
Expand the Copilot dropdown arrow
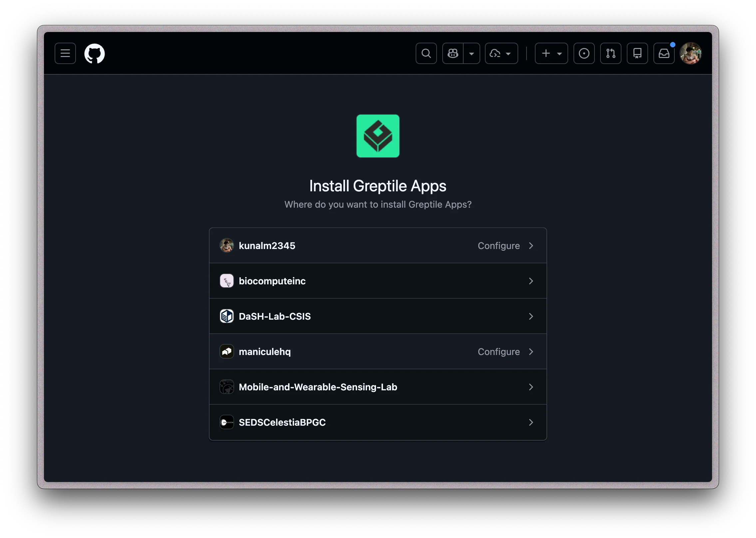pos(472,53)
